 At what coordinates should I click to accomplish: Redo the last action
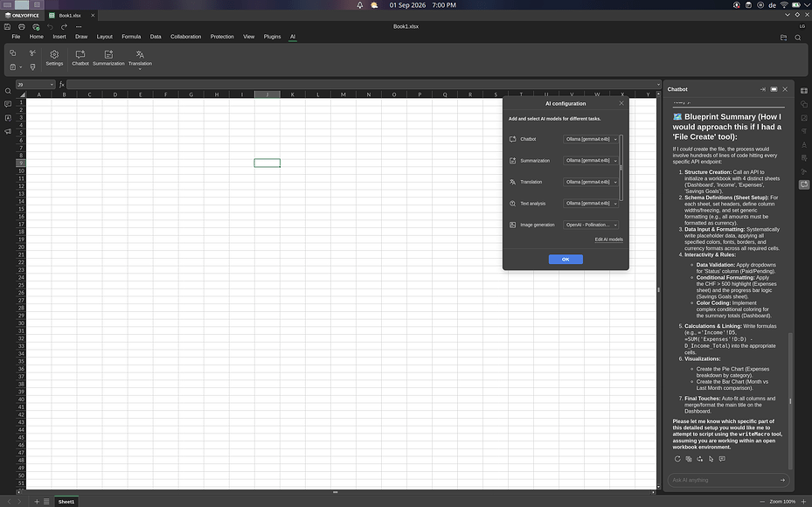64,26
